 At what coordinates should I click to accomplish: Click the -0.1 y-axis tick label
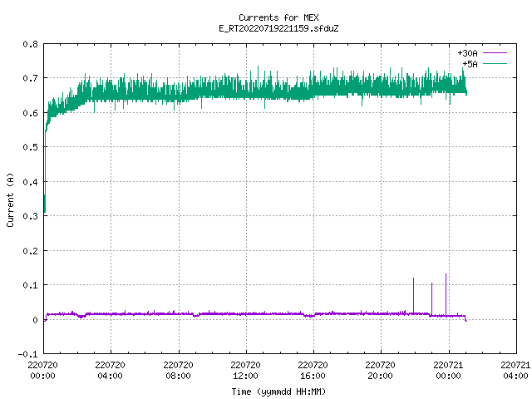[x=27, y=354]
